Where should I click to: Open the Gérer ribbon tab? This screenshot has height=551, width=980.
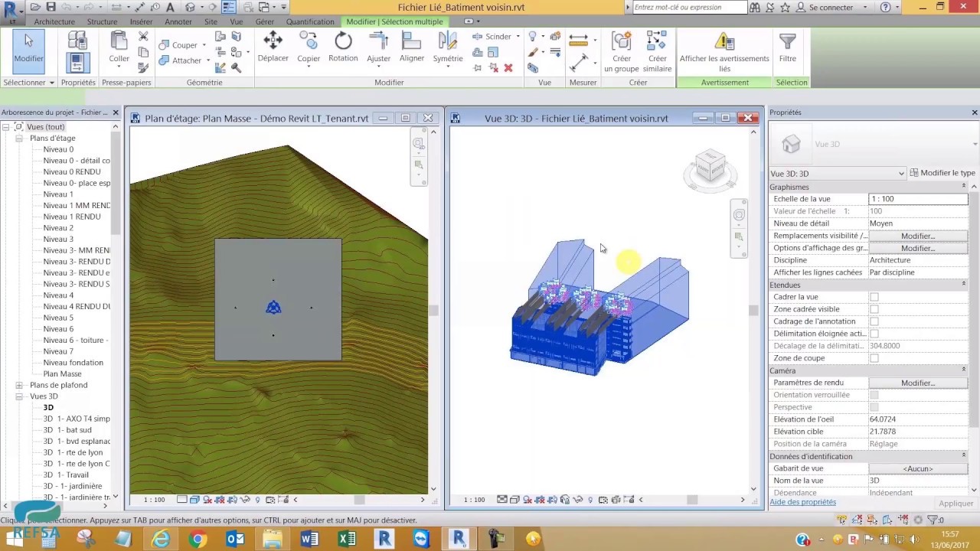point(265,22)
